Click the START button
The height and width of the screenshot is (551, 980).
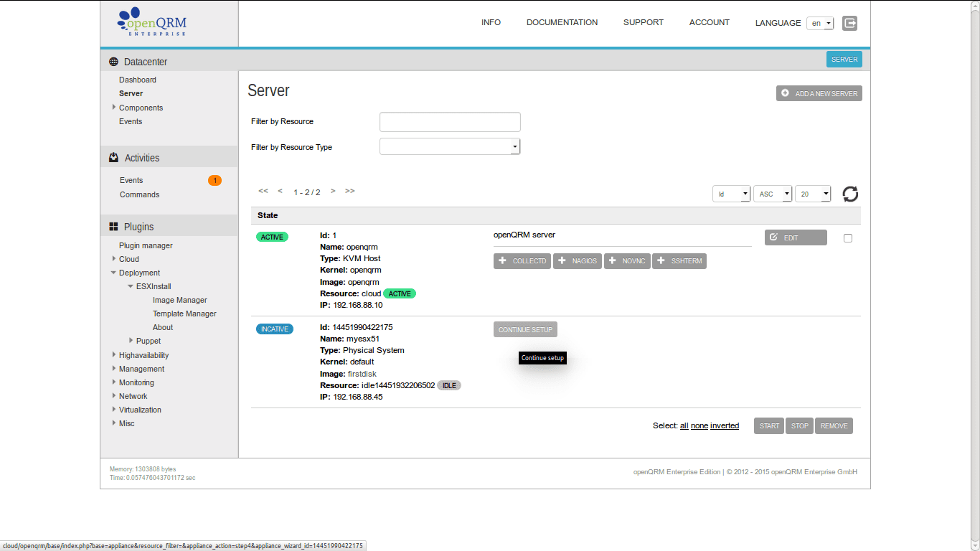pos(769,426)
